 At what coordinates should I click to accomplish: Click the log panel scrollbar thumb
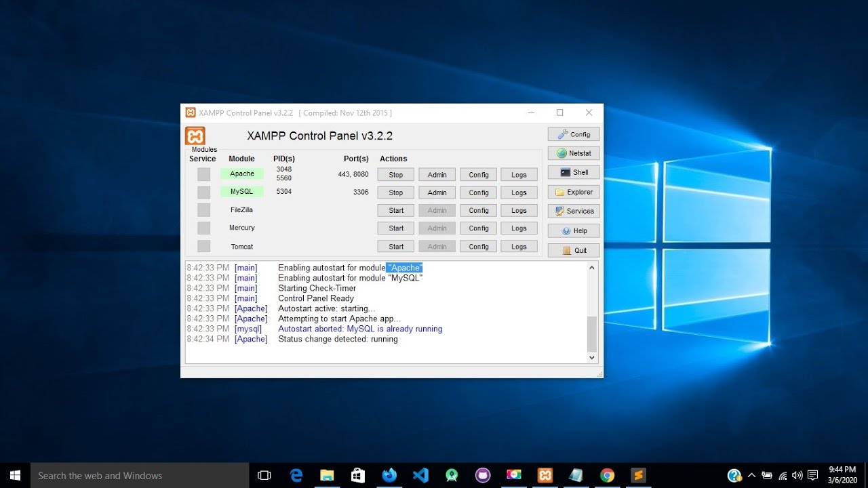pos(592,333)
